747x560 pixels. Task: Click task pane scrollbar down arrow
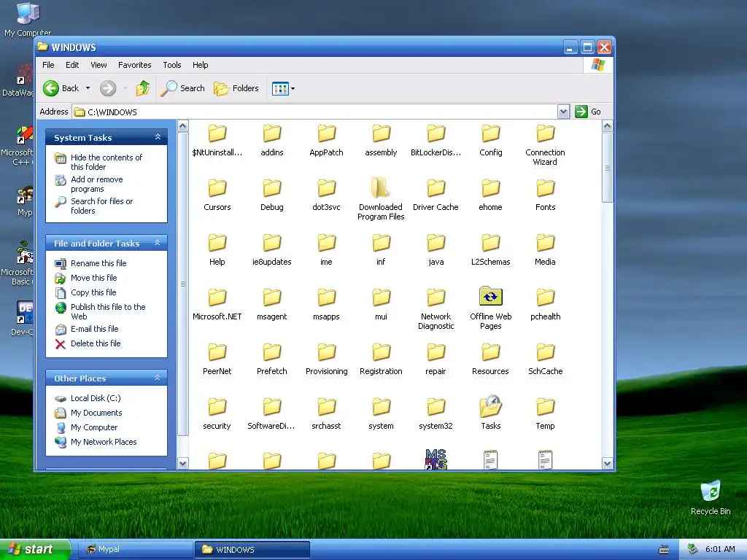tap(182, 463)
